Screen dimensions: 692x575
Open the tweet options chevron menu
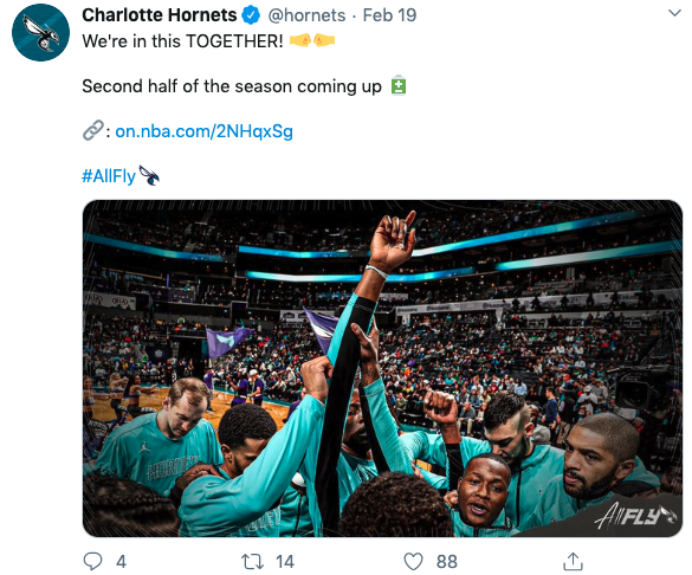coord(674,13)
